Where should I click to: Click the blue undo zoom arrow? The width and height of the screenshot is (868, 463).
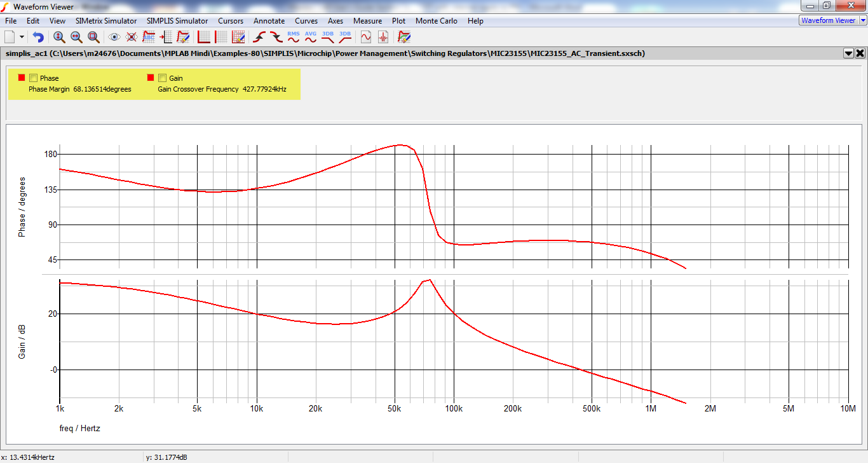coord(38,37)
